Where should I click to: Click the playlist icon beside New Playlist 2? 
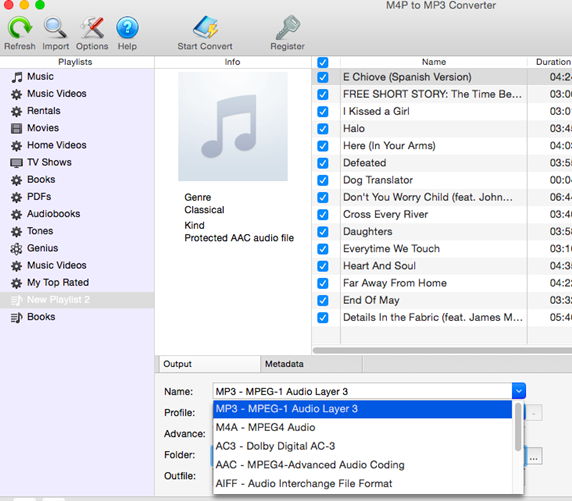coord(16,300)
